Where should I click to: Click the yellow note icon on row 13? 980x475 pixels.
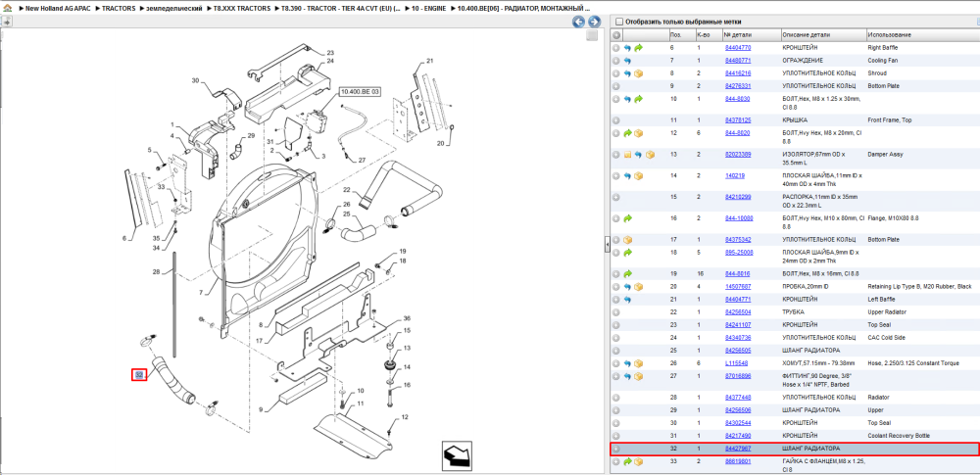point(627,155)
